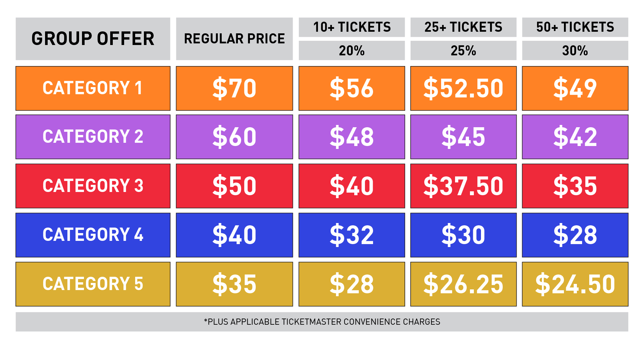Select the 20% discount cell
The height and width of the screenshot is (348, 644).
[x=352, y=51]
